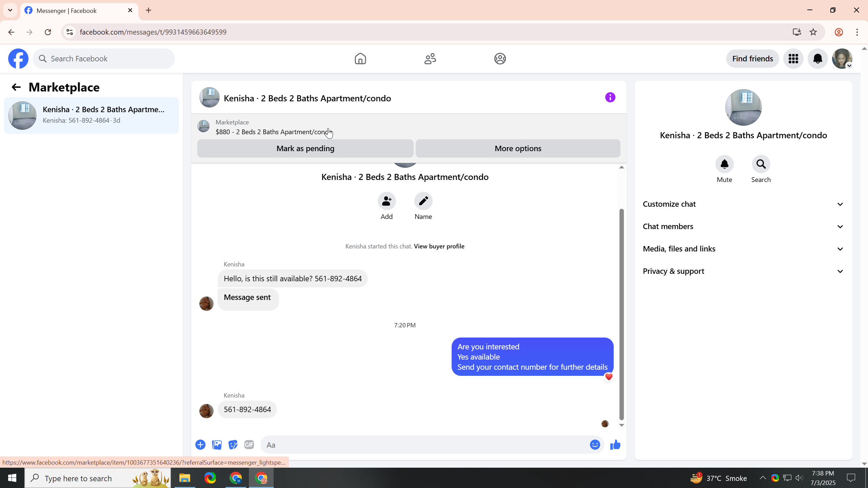The width and height of the screenshot is (868, 488).
Task: Open the Friends tab in top navigation
Action: point(430,59)
